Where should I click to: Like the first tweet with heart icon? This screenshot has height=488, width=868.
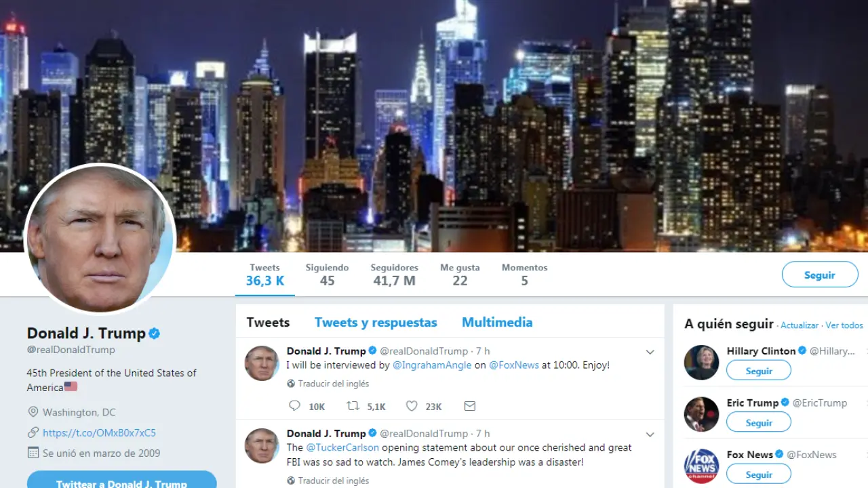click(x=412, y=406)
